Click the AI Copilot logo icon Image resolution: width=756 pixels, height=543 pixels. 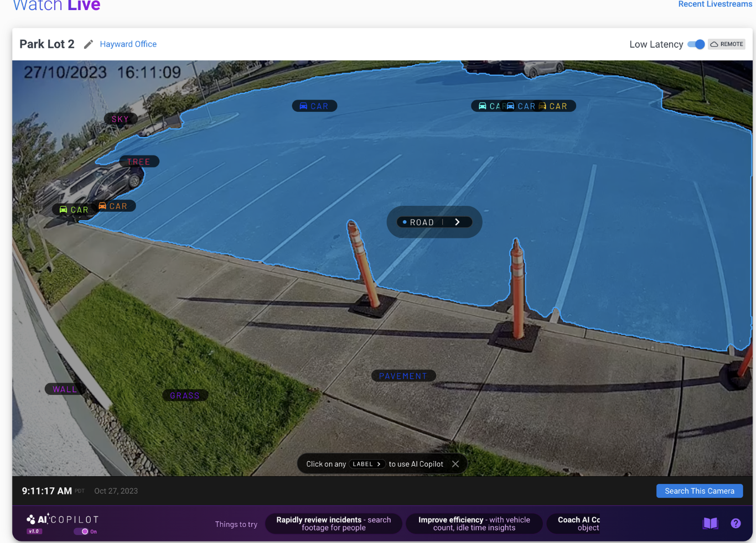point(31,519)
